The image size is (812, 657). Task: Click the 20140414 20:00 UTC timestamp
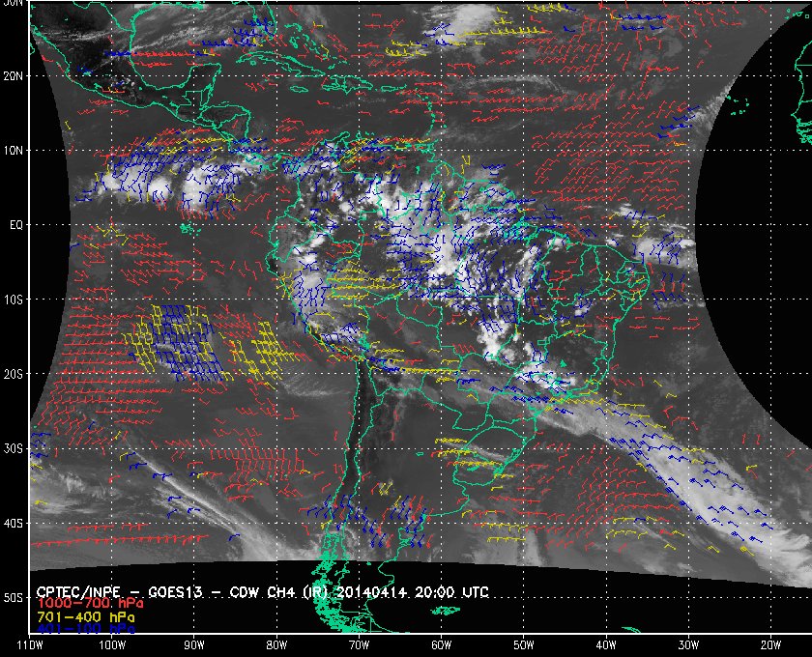[413, 592]
